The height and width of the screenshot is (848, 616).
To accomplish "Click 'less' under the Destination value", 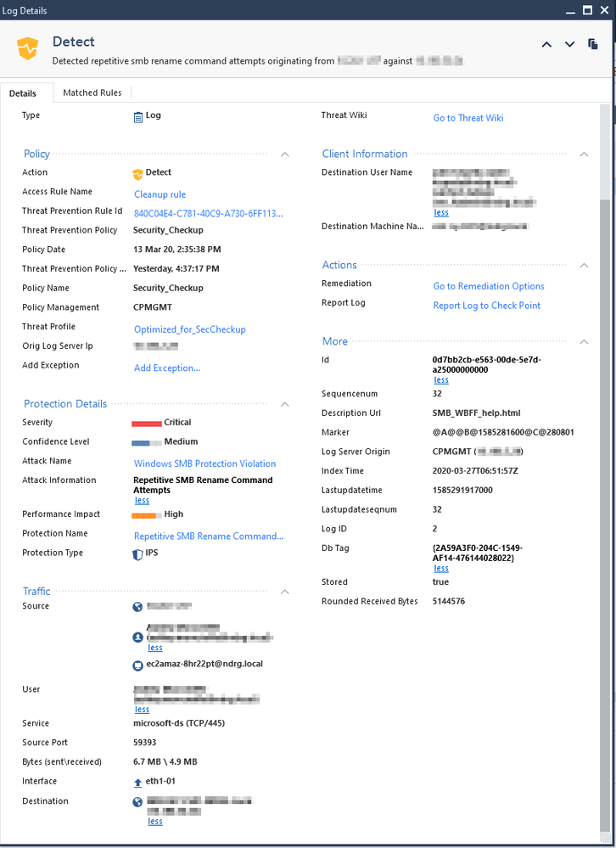I will [x=155, y=822].
